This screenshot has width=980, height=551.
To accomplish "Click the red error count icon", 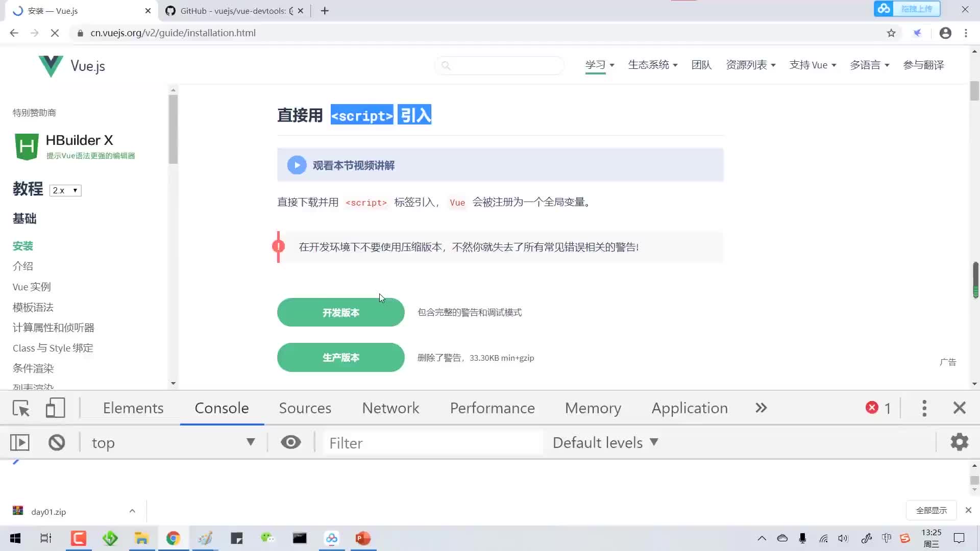I will [872, 408].
